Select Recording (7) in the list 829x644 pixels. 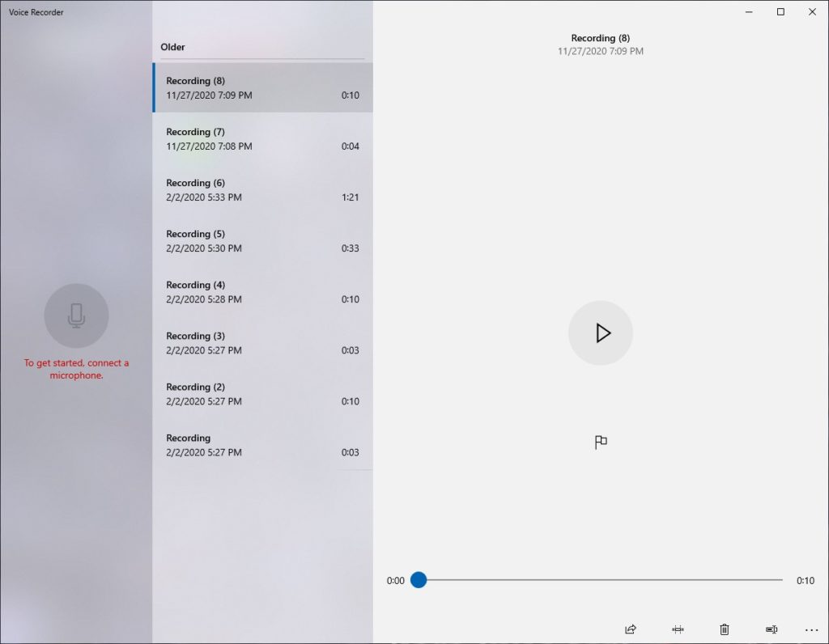[x=259, y=138]
